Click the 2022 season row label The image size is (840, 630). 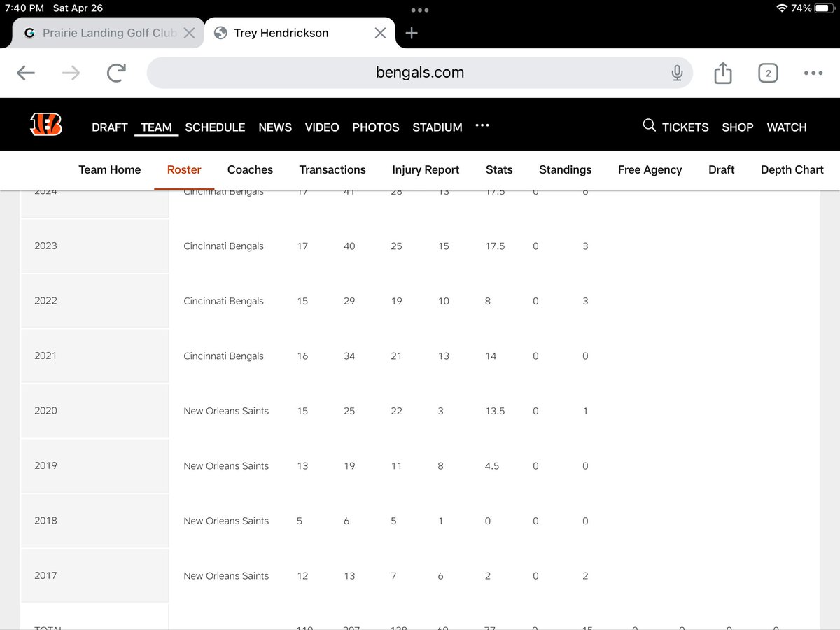(x=45, y=301)
